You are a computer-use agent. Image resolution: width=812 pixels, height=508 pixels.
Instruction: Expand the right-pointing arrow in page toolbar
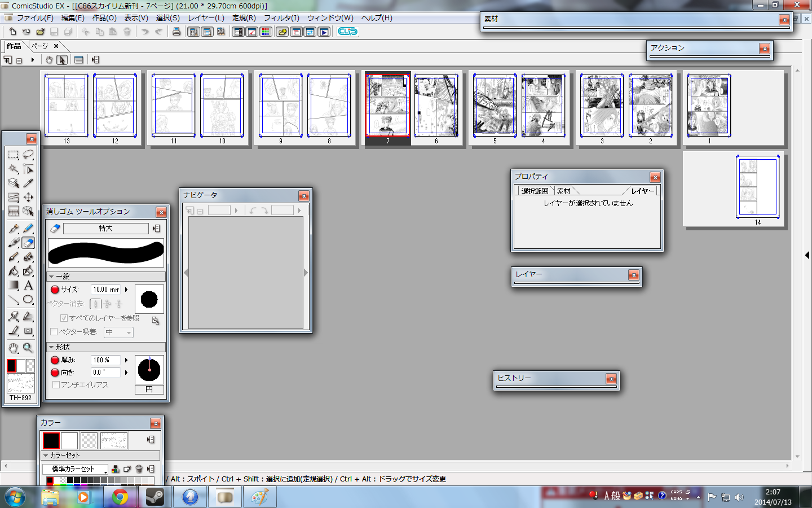[33, 60]
